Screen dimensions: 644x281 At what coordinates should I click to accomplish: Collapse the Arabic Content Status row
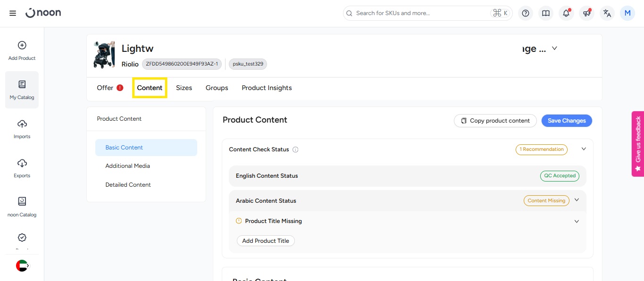577,200
